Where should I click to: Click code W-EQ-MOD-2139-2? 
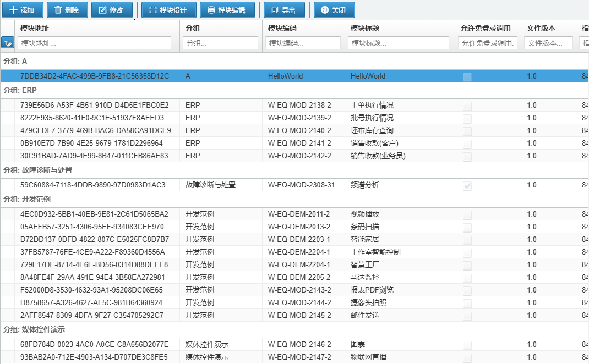[300, 118]
